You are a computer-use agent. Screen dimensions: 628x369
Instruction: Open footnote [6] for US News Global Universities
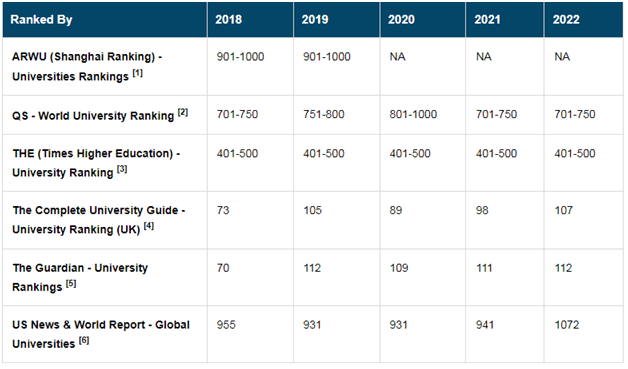(x=84, y=341)
